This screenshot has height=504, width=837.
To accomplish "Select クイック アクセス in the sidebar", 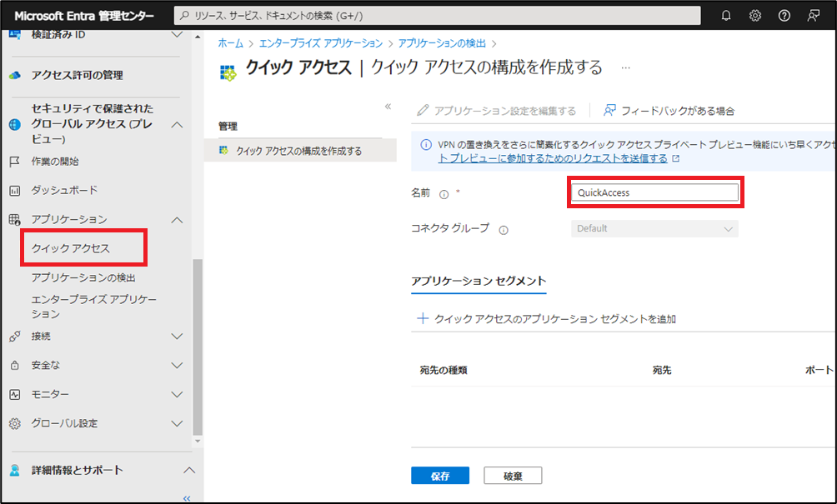I will coord(71,248).
